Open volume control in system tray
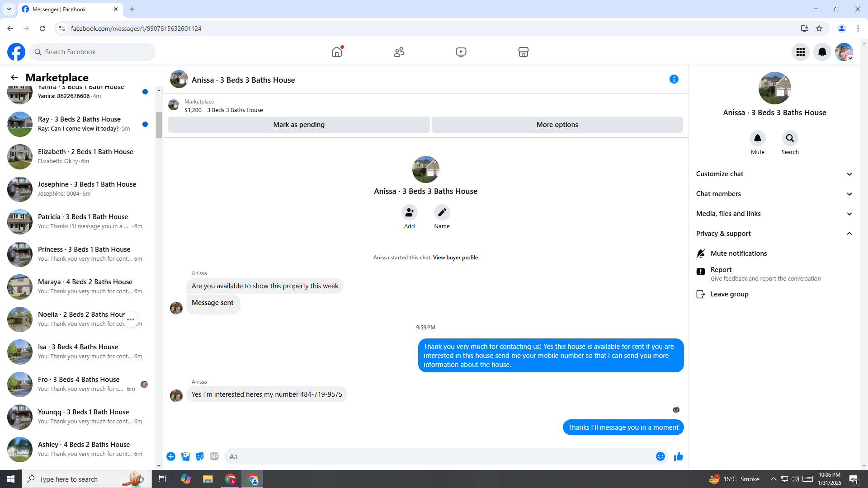This screenshot has height=488, width=868. (x=795, y=479)
